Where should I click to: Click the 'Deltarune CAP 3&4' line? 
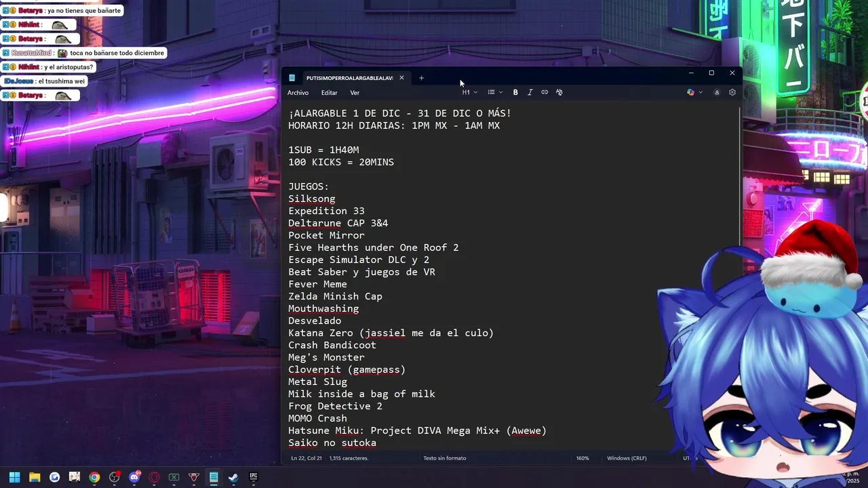[338, 223]
